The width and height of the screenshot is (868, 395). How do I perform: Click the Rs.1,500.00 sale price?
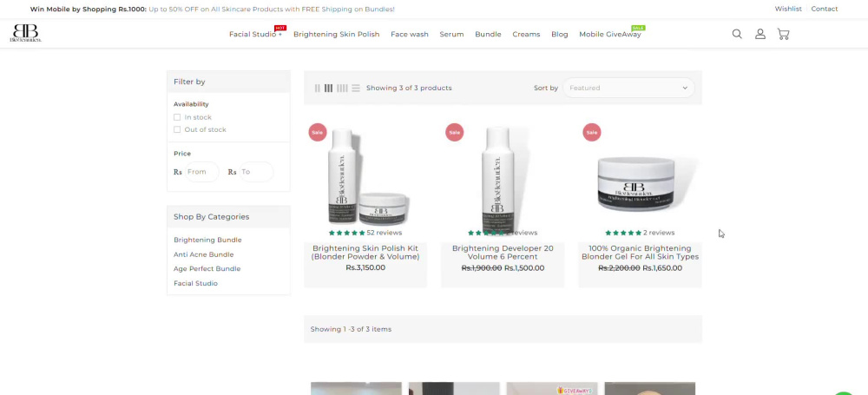pos(524,268)
